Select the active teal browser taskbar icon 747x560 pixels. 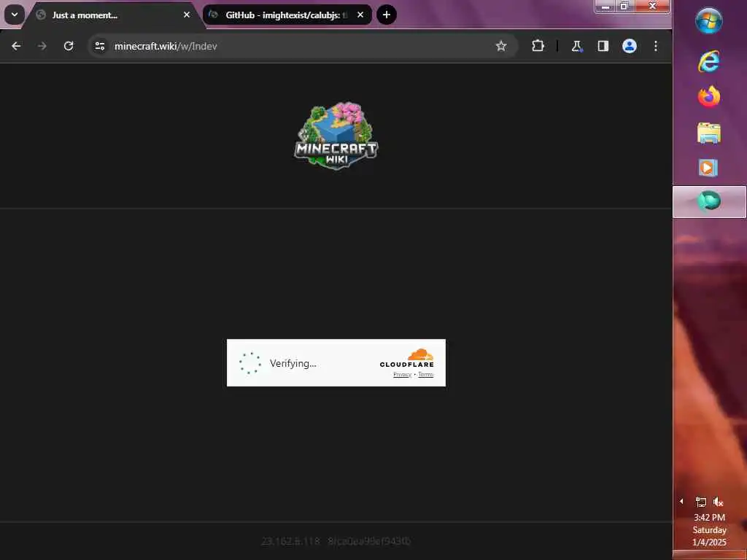point(709,201)
